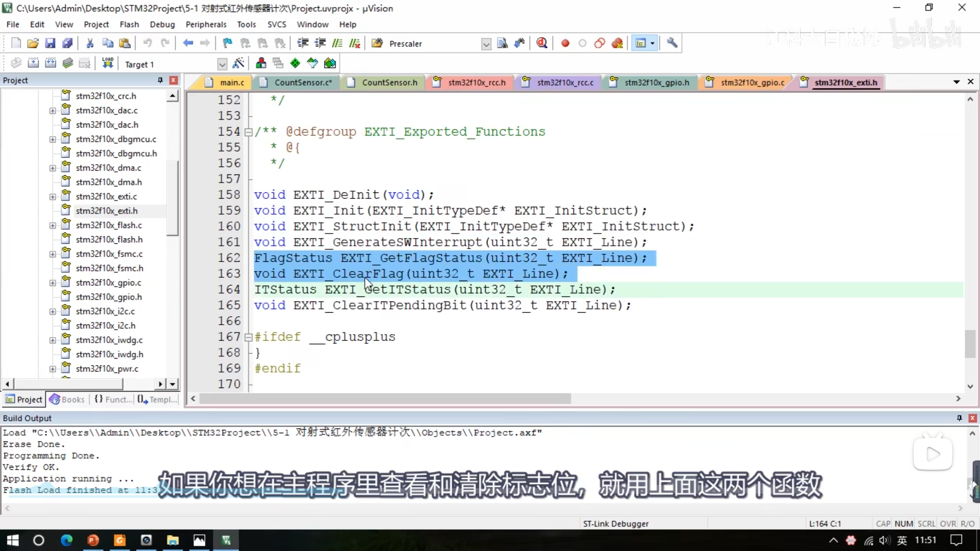Viewport: 980px width, 551px height.
Task: Click the Manage Run-Time Environment green diamond icon
Action: (295, 64)
